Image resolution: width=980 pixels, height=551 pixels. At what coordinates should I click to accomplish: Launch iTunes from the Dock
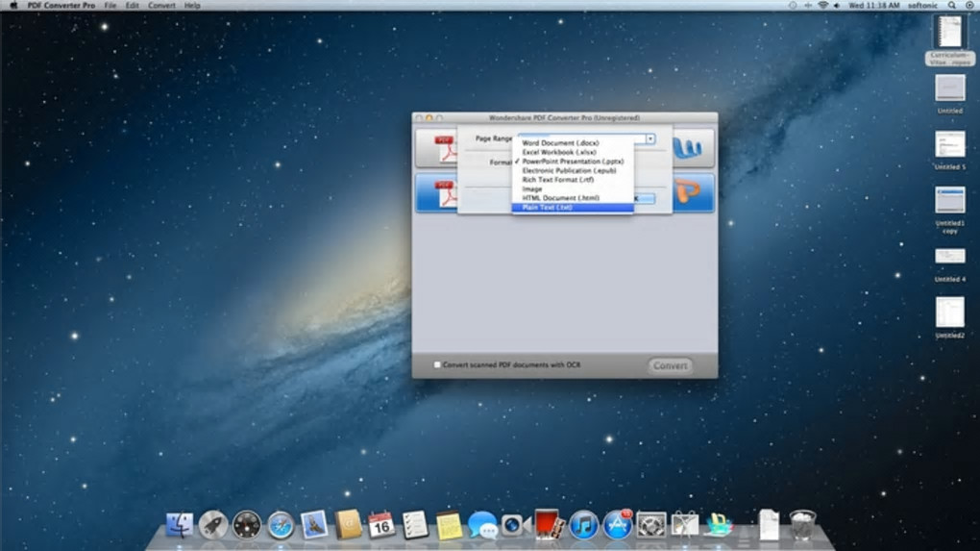pos(583,525)
